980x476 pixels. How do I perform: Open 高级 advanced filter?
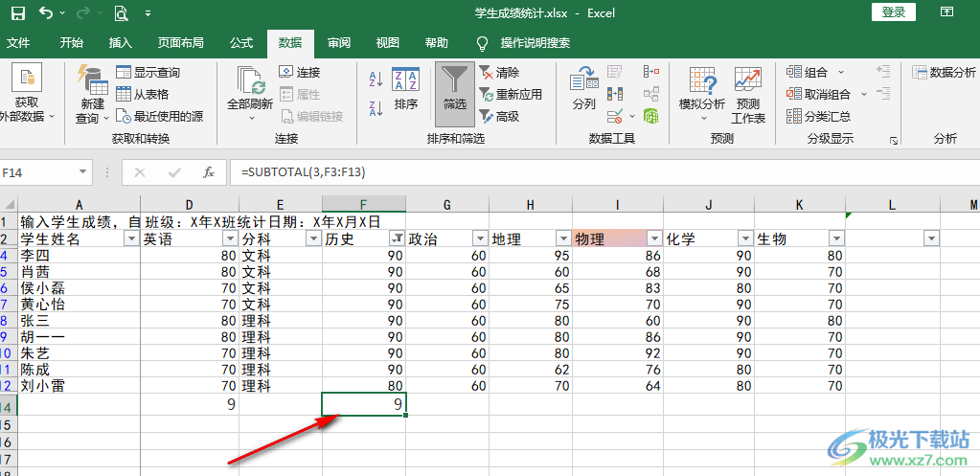tap(500, 116)
